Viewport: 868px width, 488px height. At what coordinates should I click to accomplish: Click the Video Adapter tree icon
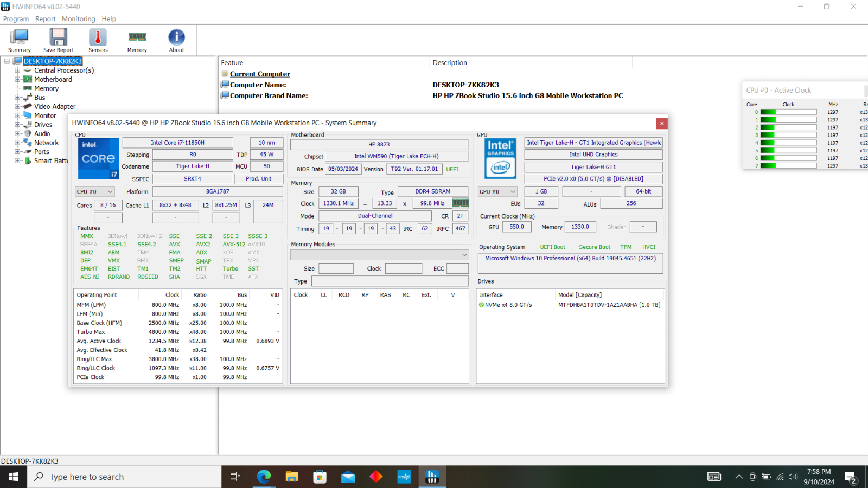[28, 106]
